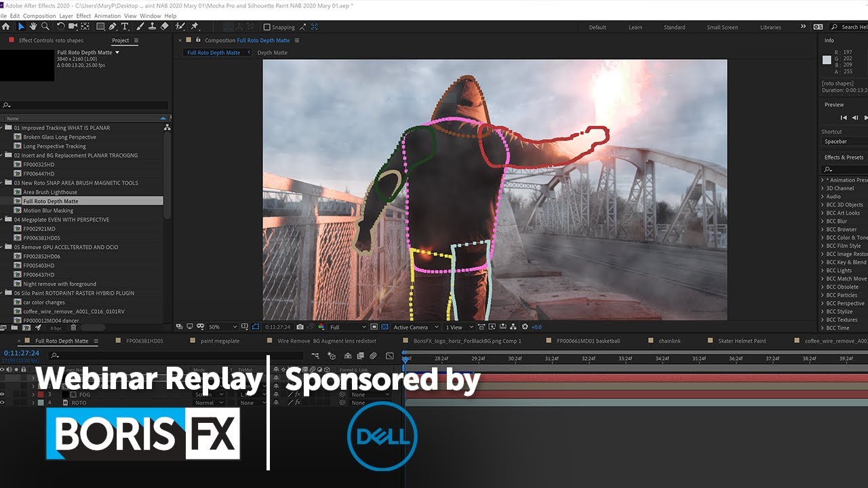The width and height of the screenshot is (868, 488).
Task: Click the RGB channel display icon
Action: (x=321, y=327)
